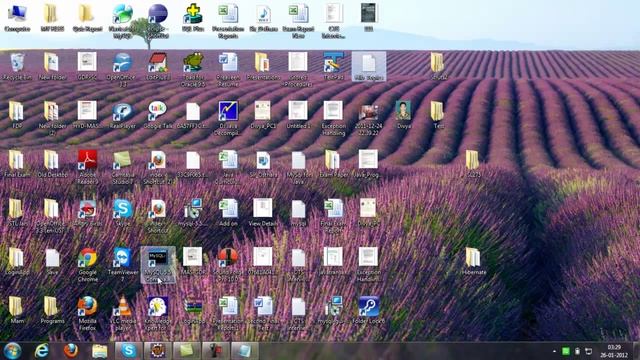The height and width of the screenshot is (360, 640).
Task: Click the Windows Start button
Action: (12, 351)
